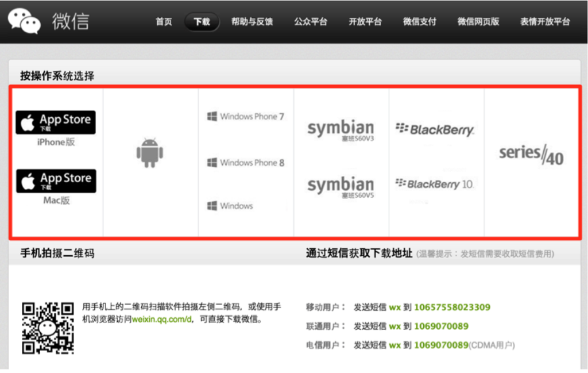
Task: Choose the Windows desktop download option
Action: point(230,206)
